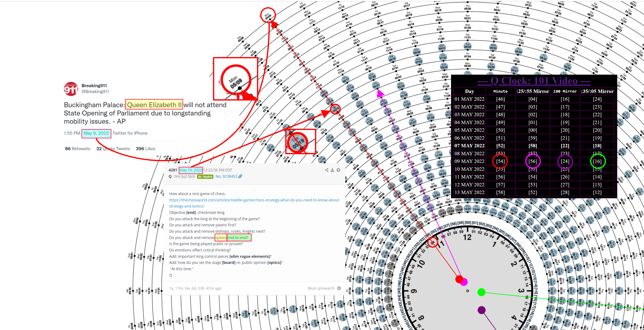Viewport: 644px width, 330px height.
Task: Click the circle icon beside 8kun qresearch
Action: 339,288
